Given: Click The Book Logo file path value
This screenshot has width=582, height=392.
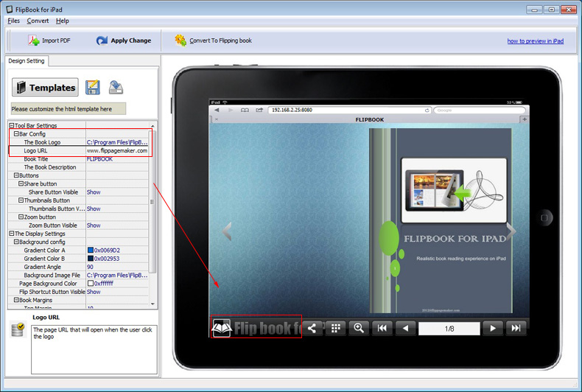Looking at the screenshot, I should [x=117, y=142].
